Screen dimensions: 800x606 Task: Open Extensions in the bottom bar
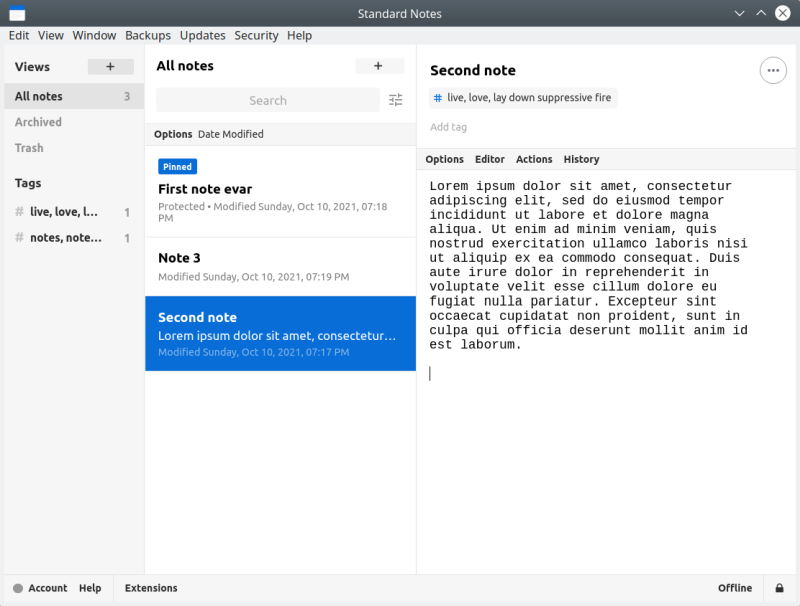(x=151, y=588)
